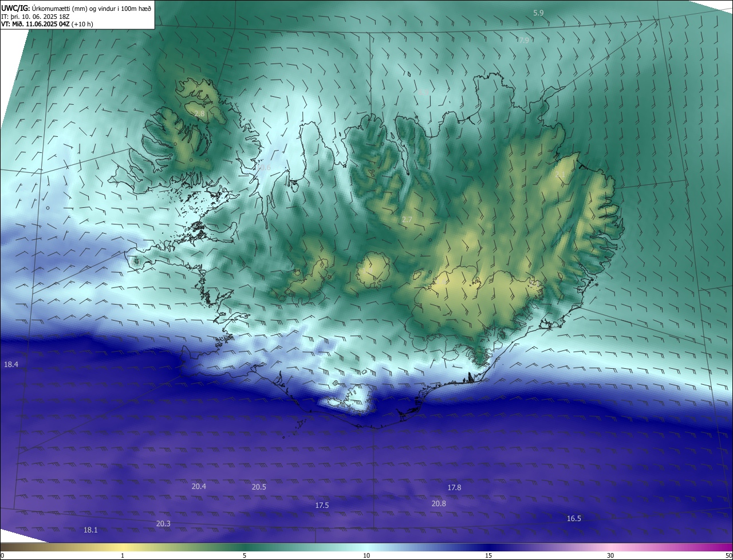Click the 16.5 value label
The width and height of the screenshot is (733, 560).
pyautogui.click(x=574, y=518)
